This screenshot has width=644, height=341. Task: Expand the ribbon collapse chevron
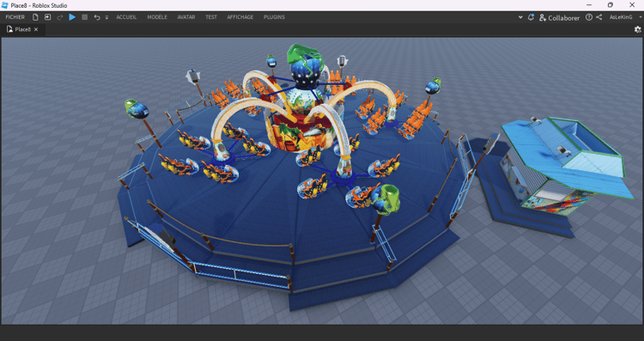[520, 17]
